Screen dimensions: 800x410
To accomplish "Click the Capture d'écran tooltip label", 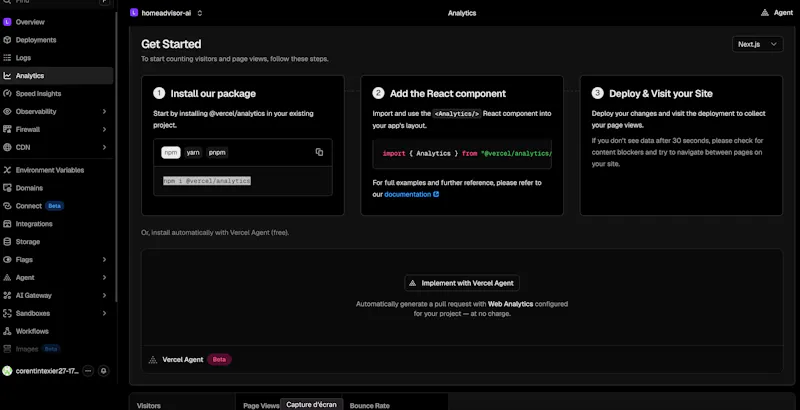I will click(311, 404).
